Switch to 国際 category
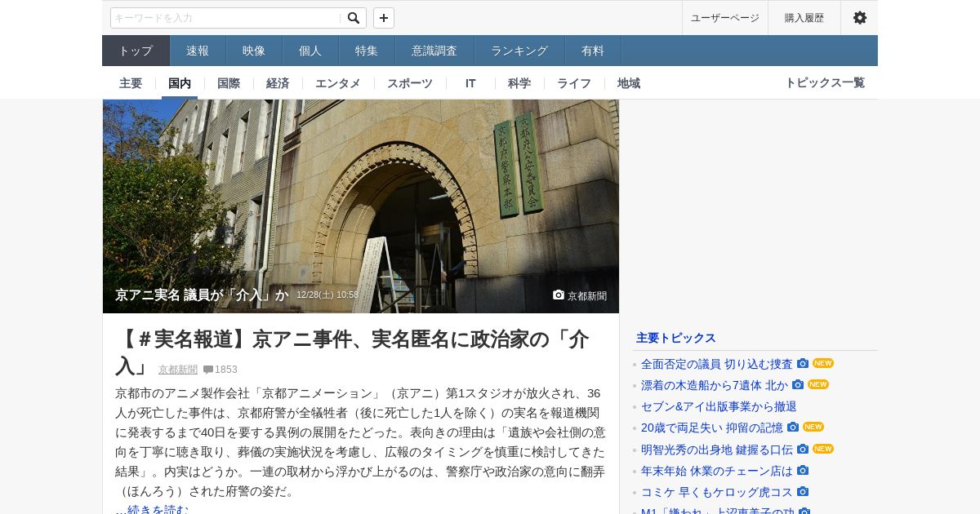980x514 pixels. [x=229, y=83]
